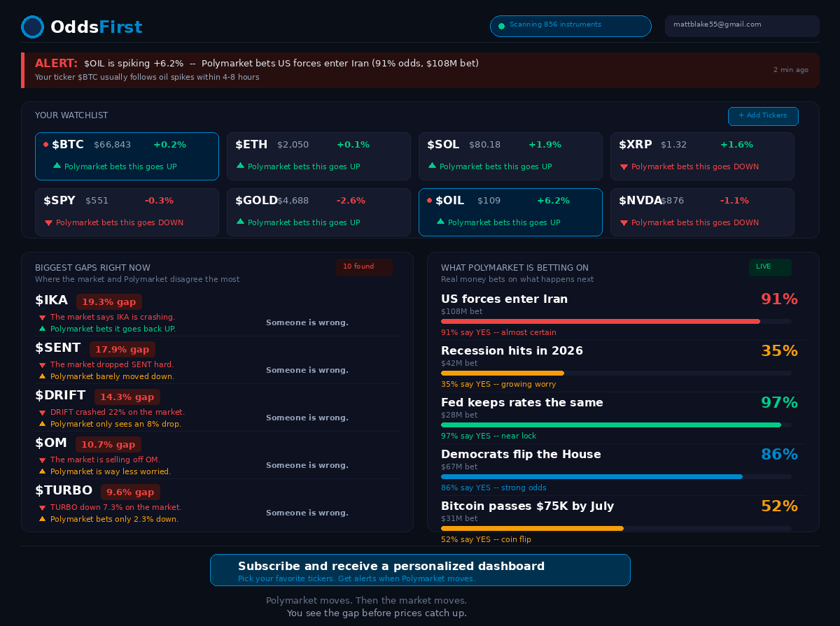This screenshot has height=626, width=840.
Task: Open the $GOLD watchlist card
Action: [x=318, y=212]
